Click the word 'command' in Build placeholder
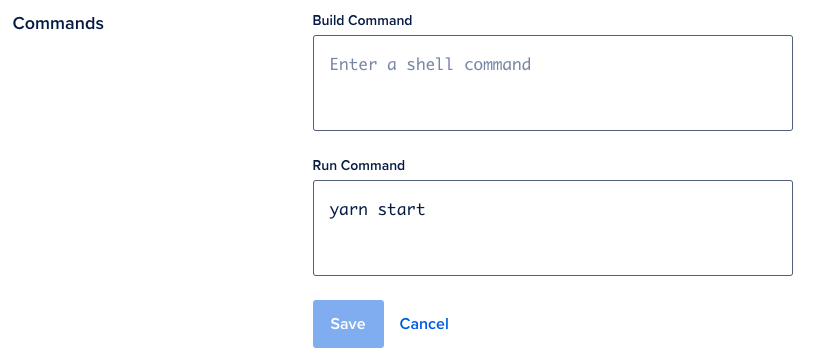 497,64
